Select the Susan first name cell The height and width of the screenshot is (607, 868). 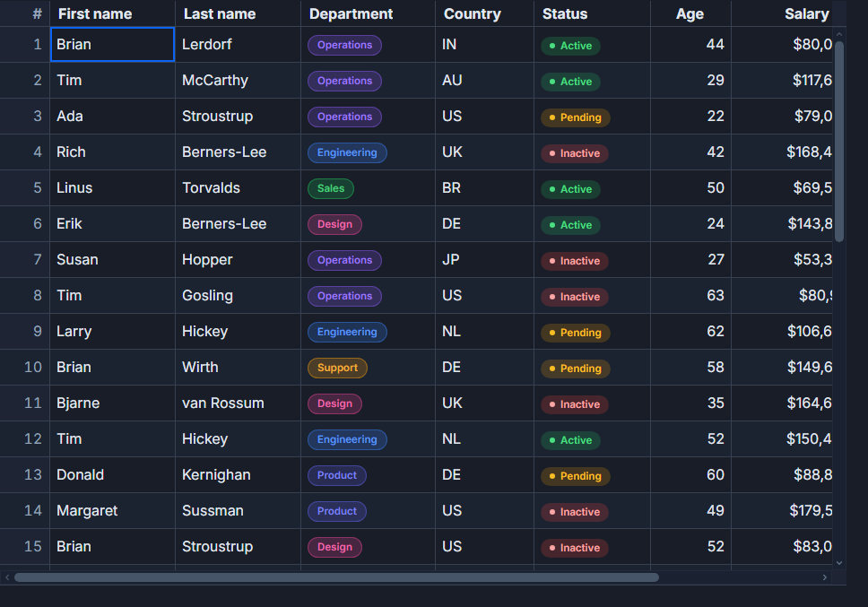click(x=112, y=259)
